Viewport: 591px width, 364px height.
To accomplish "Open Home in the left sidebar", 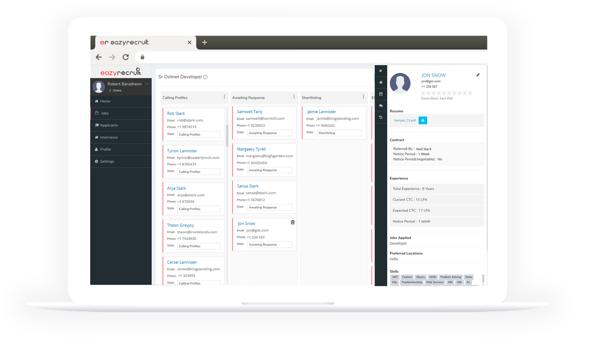I will tap(121, 101).
